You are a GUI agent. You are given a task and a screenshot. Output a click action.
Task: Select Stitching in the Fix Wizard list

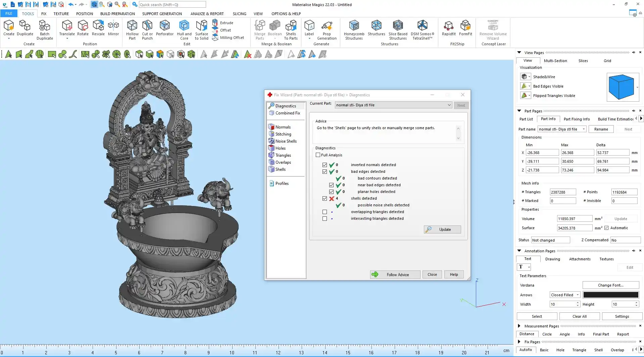coord(283,134)
